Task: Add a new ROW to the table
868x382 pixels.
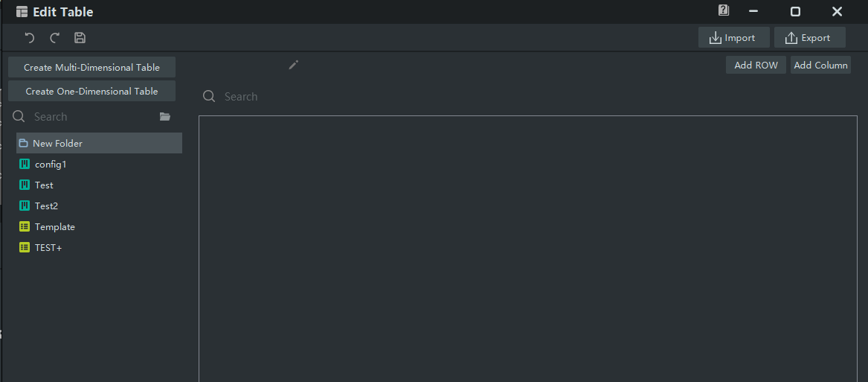Action: [x=756, y=66]
